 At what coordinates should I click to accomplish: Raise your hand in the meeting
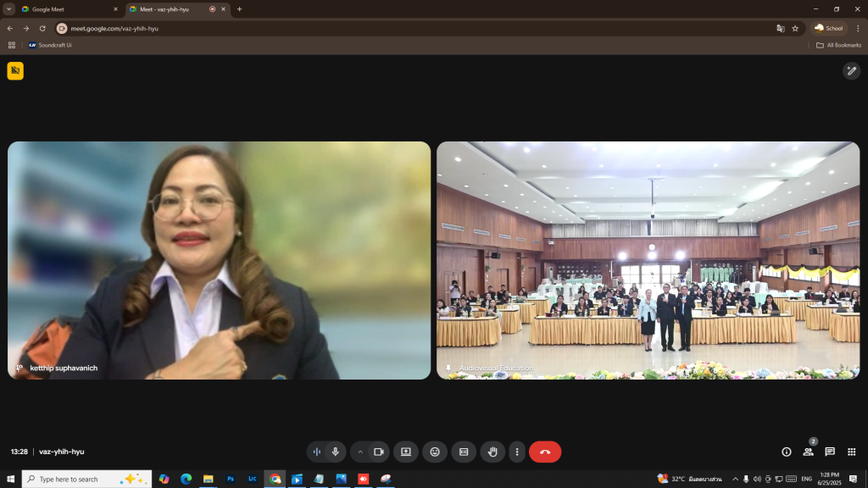[492, 452]
